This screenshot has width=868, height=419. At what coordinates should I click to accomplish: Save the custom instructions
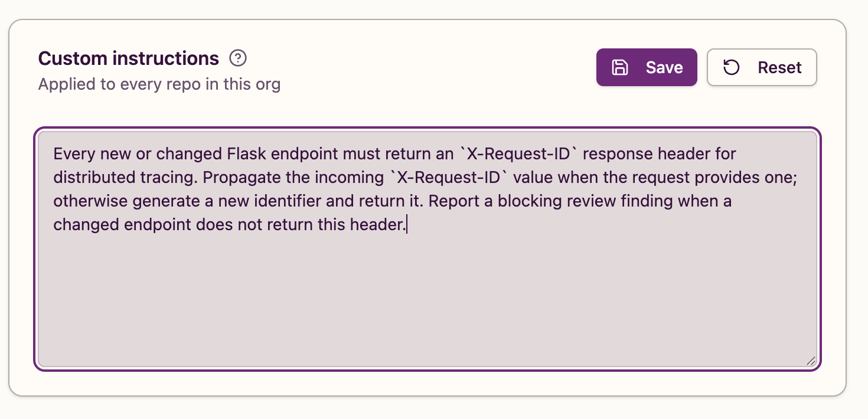pyautogui.click(x=647, y=67)
